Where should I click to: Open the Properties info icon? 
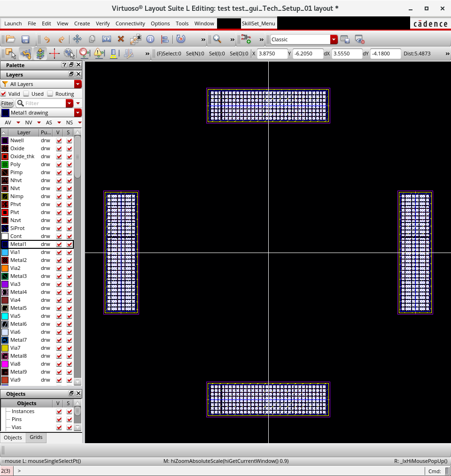150,39
